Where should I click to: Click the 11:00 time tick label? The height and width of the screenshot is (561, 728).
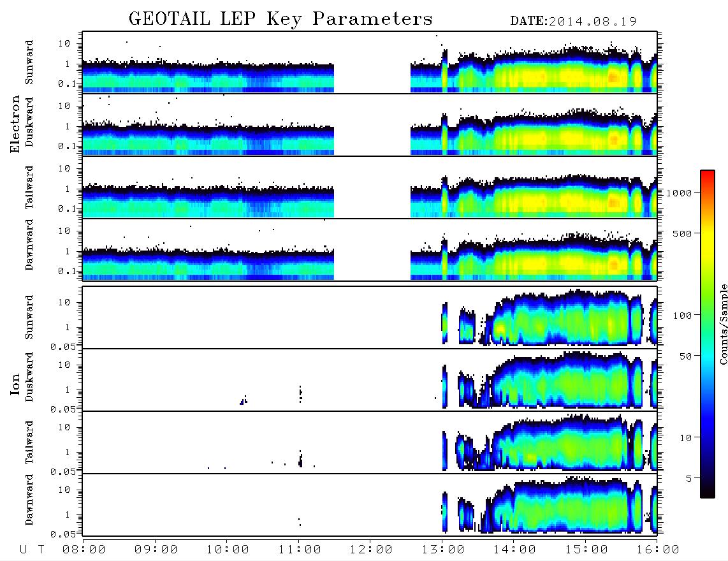pos(300,550)
